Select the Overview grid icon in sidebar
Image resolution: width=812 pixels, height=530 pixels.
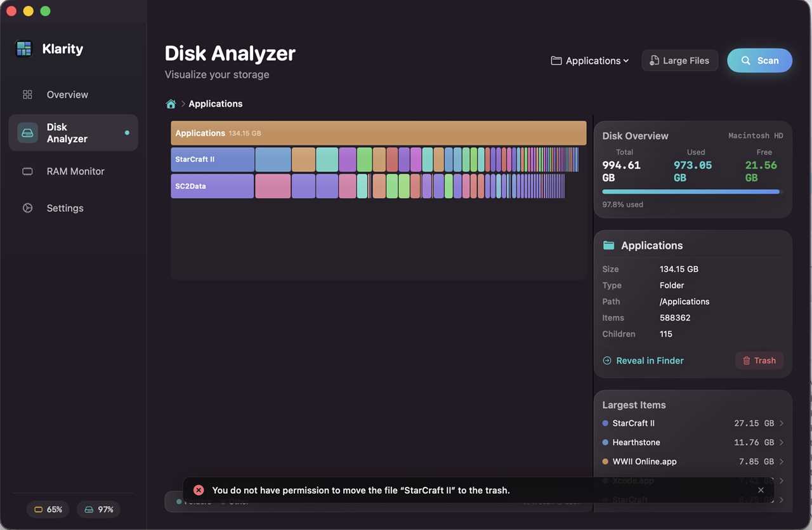27,94
